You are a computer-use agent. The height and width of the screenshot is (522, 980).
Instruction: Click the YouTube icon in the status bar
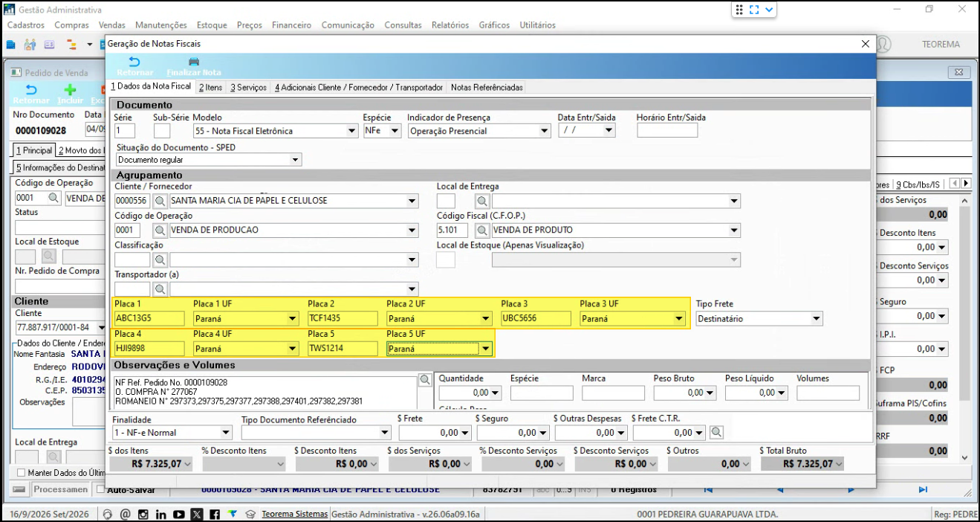click(179, 514)
